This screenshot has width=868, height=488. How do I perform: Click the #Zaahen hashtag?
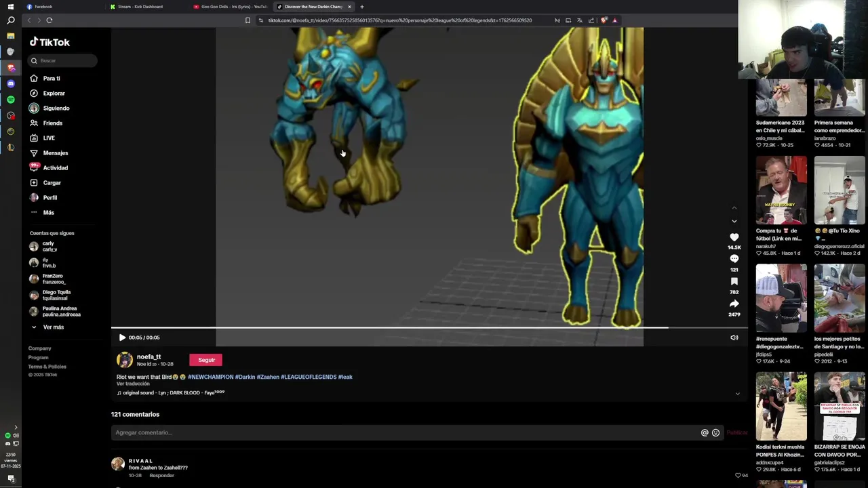(x=268, y=377)
